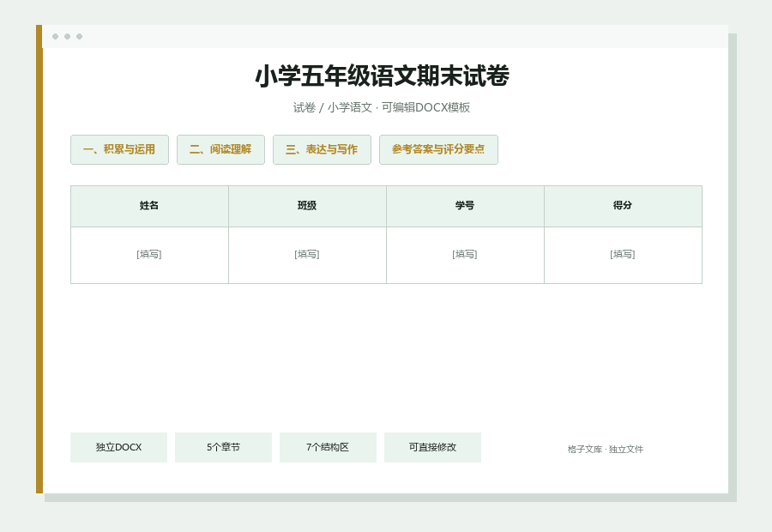Click the 可直接修改 tag button
772x532 pixels.
[x=433, y=447]
